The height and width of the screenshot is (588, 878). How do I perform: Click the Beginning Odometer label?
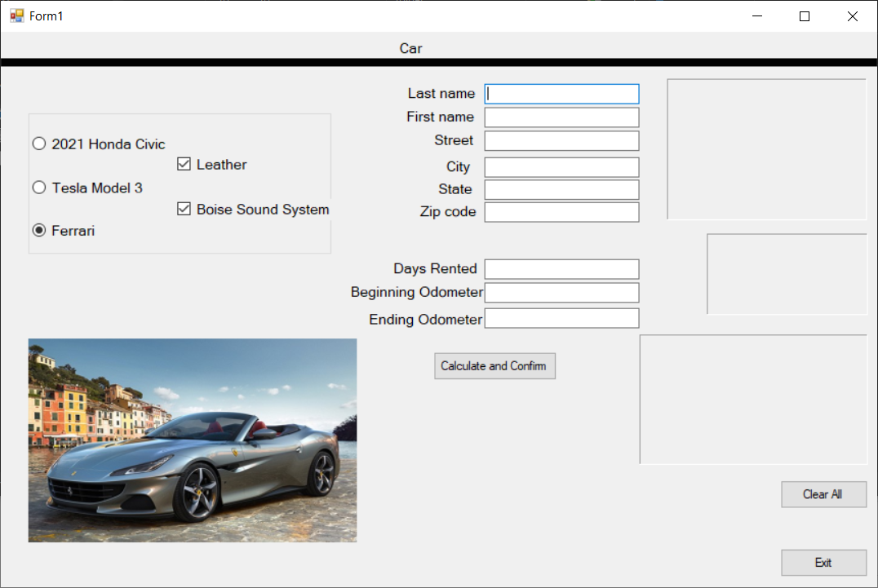click(417, 292)
